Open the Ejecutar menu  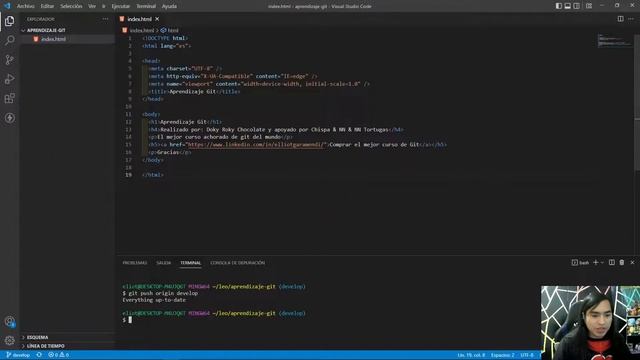[x=121, y=6]
